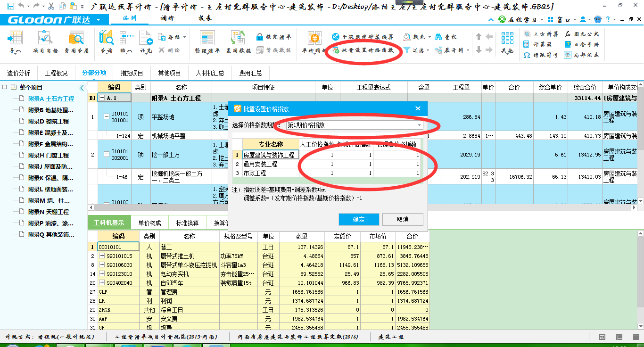Open the 措施项目 tab
The width and height of the screenshot is (644, 347).
pyautogui.click(x=132, y=73)
